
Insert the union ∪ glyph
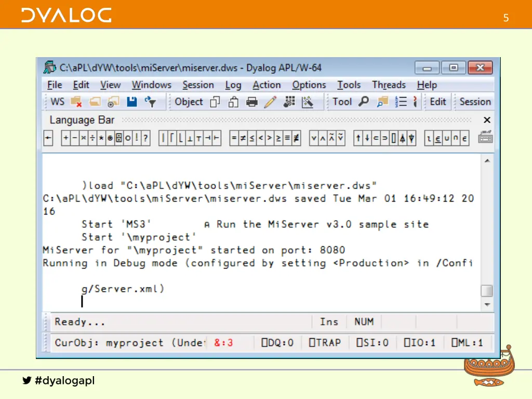(x=447, y=138)
